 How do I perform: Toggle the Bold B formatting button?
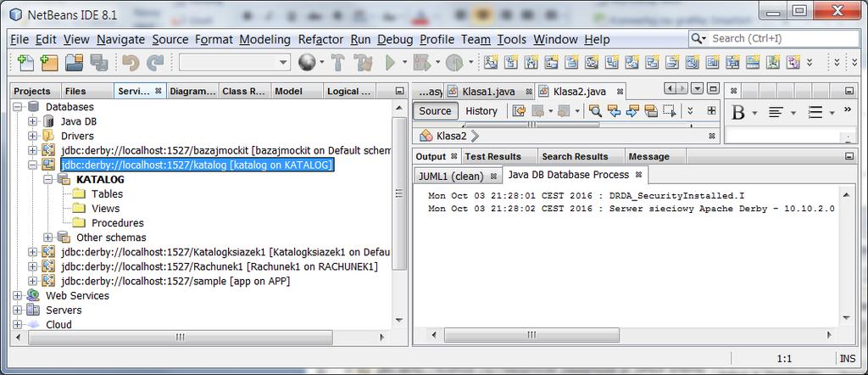click(738, 113)
